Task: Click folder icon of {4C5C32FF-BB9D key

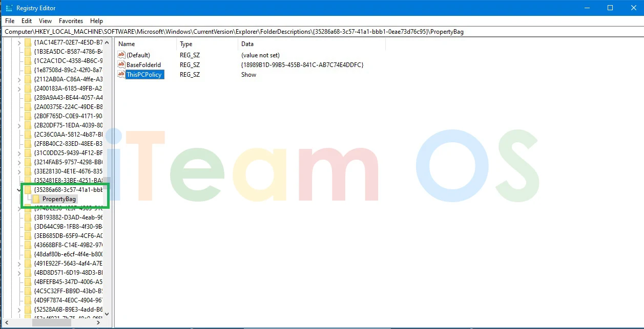Action: pos(28,291)
